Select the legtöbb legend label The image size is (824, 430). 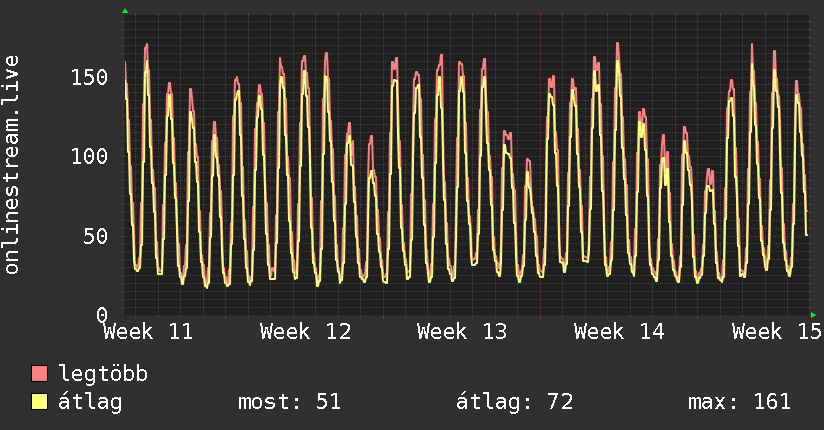(103, 374)
